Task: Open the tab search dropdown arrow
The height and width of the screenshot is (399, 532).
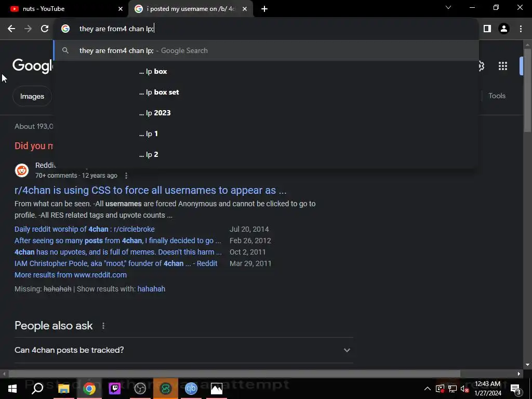Action: (448, 7)
